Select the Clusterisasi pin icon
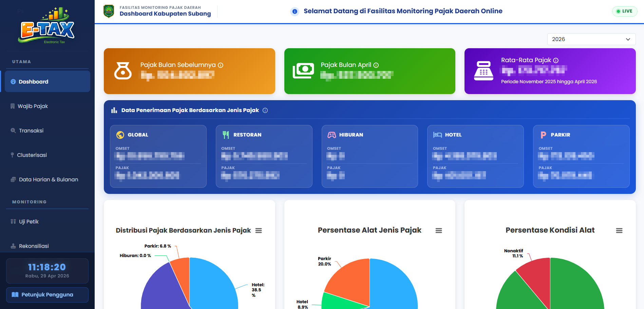Viewport: 644px width, 309px height. [x=13, y=155]
